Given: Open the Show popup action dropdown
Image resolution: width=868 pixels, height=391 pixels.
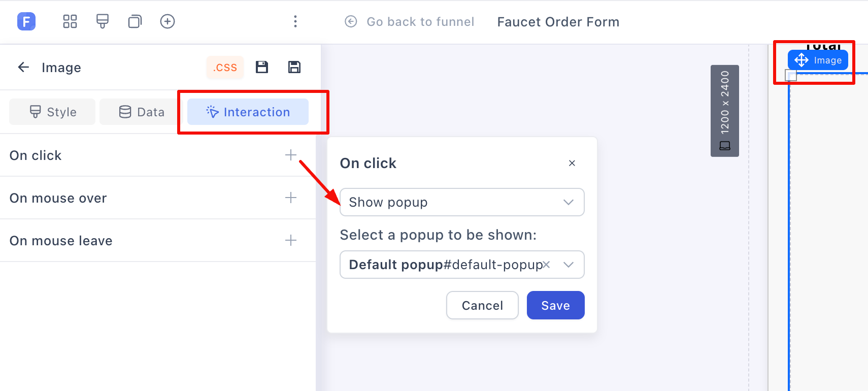Looking at the screenshot, I should [462, 202].
